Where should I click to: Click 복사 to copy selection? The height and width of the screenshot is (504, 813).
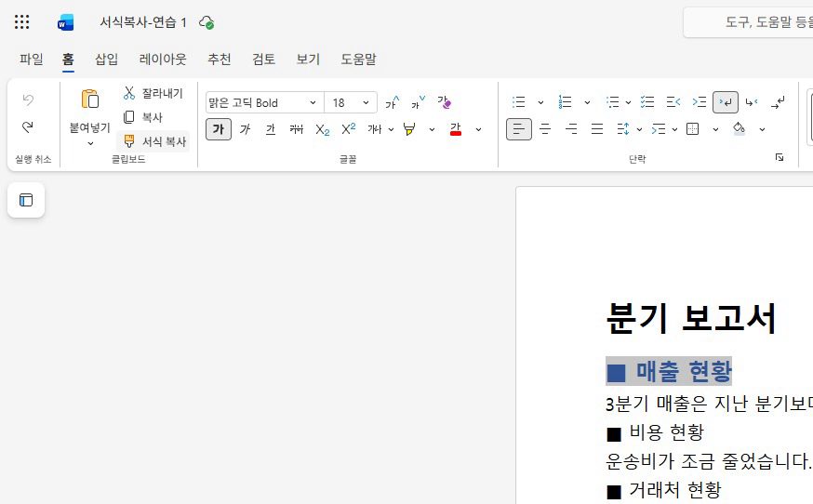click(143, 117)
